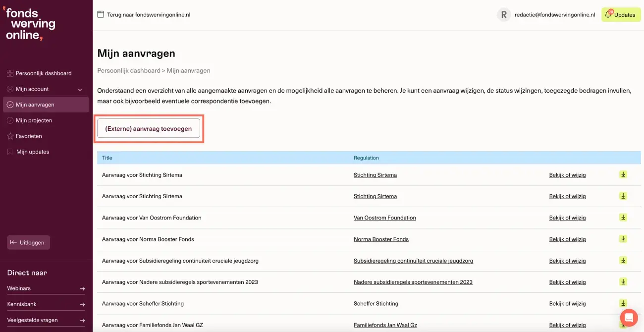Image resolution: width=644 pixels, height=332 pixels.
Task: Download the Van Oostrom Foundation aanvraag
Action: pyautogui.click(x=623, y=217)
